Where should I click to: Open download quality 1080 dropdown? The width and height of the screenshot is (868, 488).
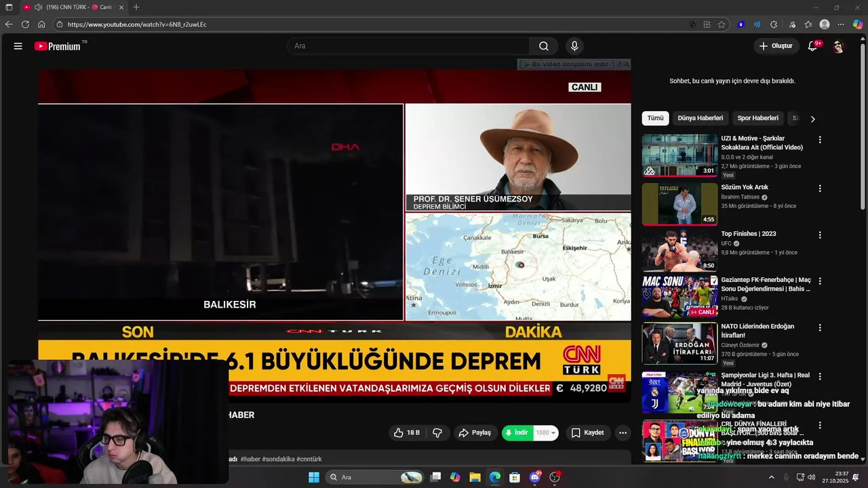(x=546, y=432)
